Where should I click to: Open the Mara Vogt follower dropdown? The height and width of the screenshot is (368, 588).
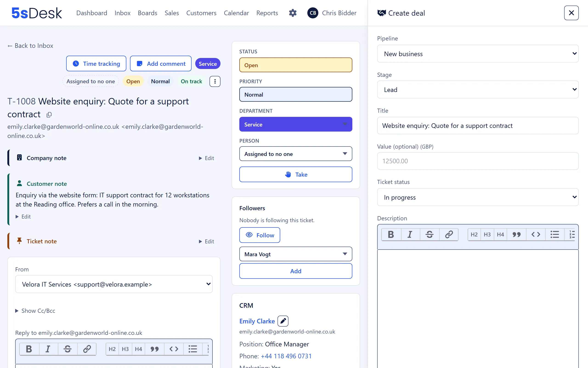tap(295, 254)
